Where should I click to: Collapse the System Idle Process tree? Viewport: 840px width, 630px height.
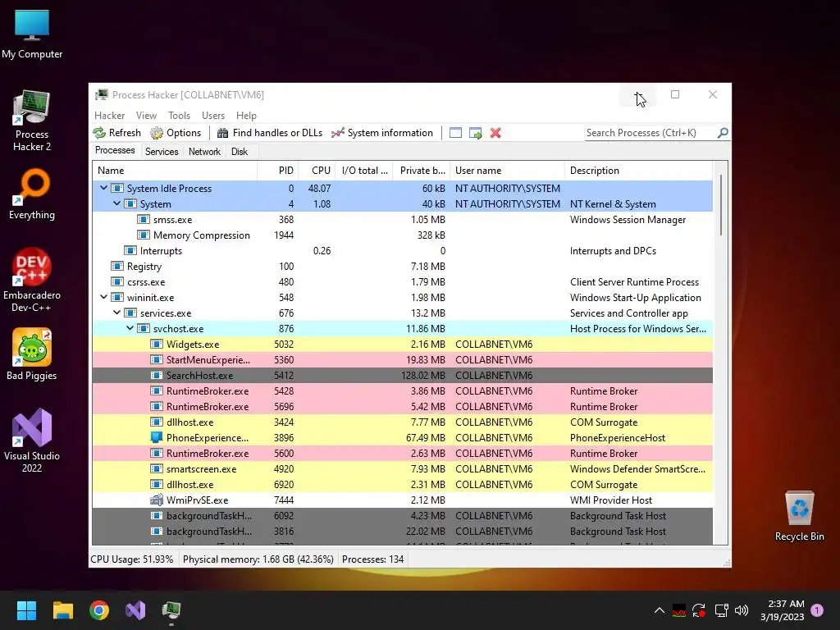pos(104,188)
